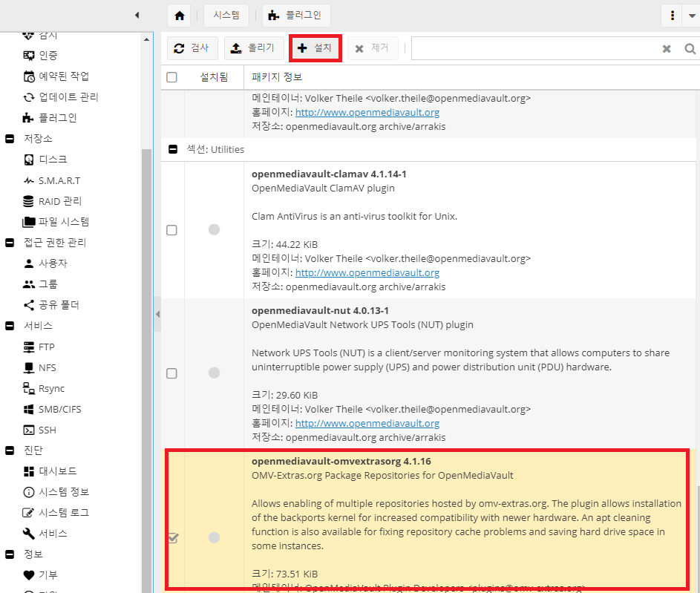This screenshot has width=700, height=593.
Task: Open the homepage link above Utilities section
Action: tap(367, 113)
